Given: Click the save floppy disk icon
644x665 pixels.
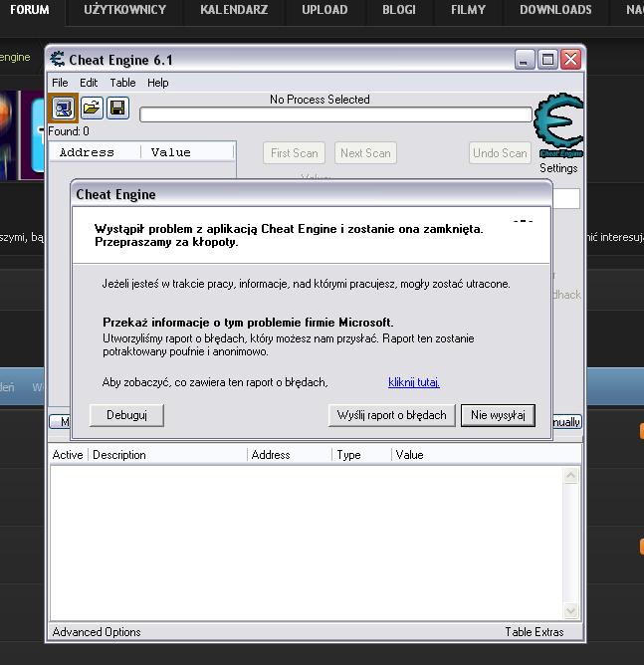Looking at the screenshot, I should pyautogui.click(x=117, y=108).
